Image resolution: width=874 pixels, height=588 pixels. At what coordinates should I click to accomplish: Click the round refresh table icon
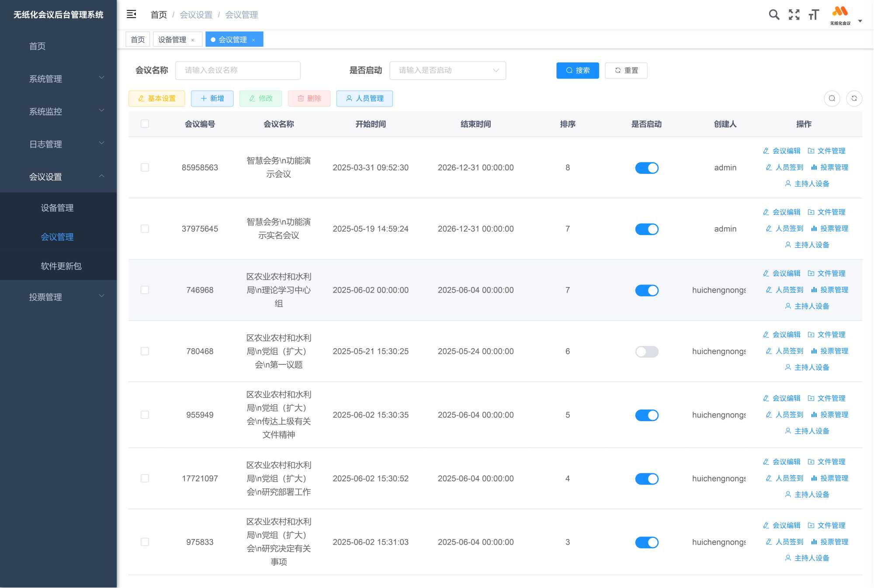(x=854, y=98)
